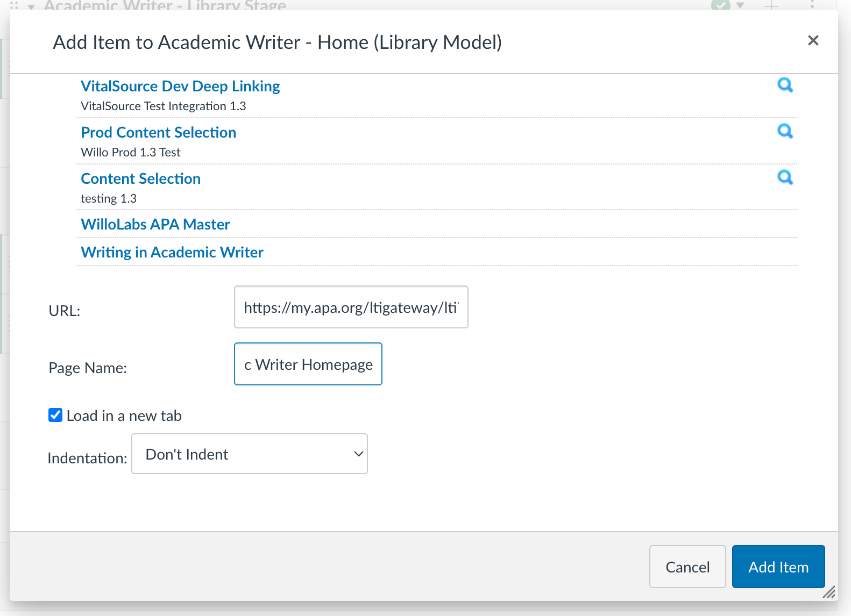Focus the URL input field
Image resolution: width=851 pixels, height=616 pixels.
(351, 307)
